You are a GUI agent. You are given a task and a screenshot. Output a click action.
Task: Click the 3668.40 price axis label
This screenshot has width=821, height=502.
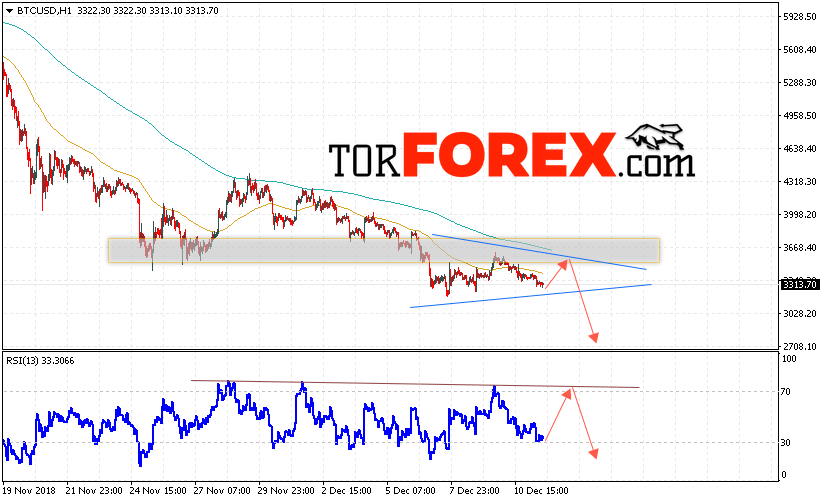(800, 248)
